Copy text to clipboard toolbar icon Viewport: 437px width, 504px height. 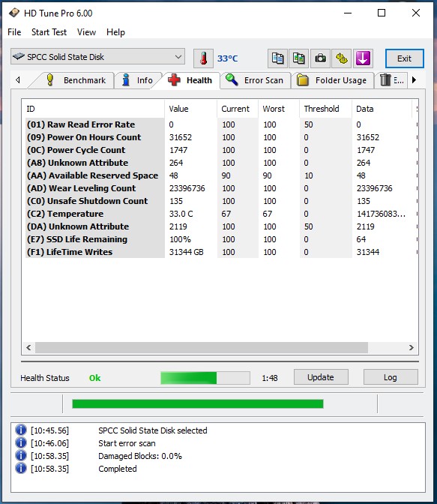click(277, 58)
